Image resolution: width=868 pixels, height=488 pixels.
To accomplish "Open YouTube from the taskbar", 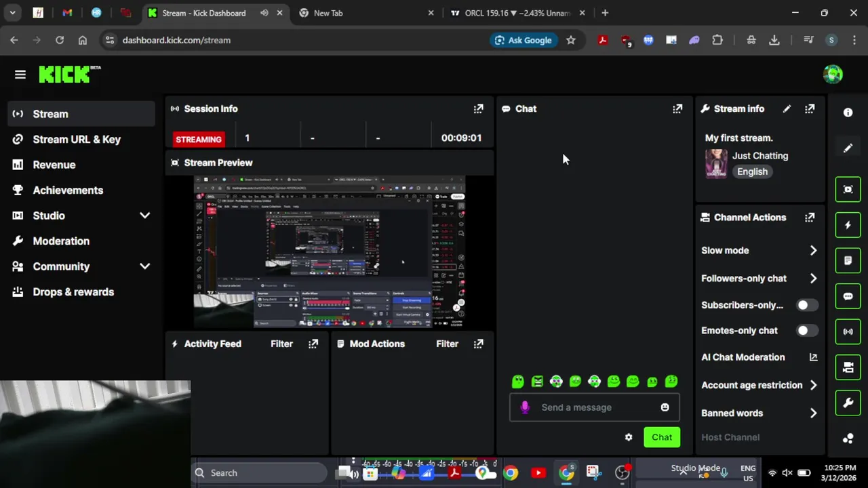I will pos(538,473).
